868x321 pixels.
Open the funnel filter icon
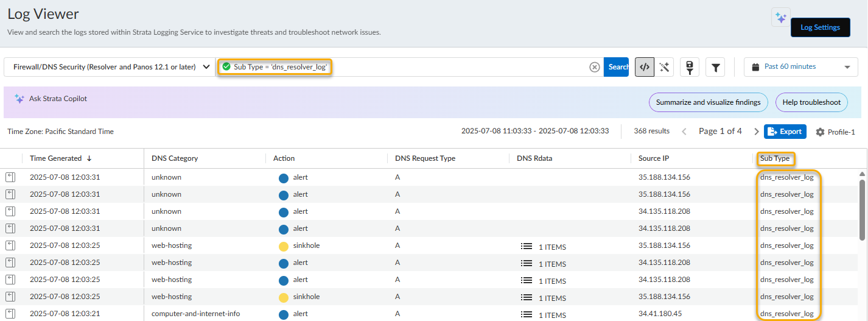[715, 68]
